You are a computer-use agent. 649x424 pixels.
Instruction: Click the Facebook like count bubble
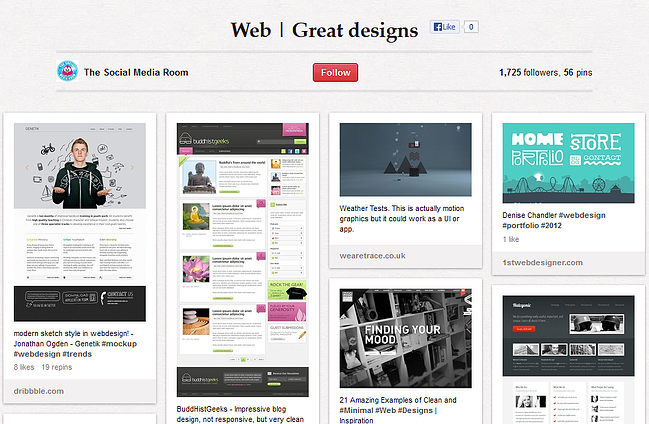point(470,28)
